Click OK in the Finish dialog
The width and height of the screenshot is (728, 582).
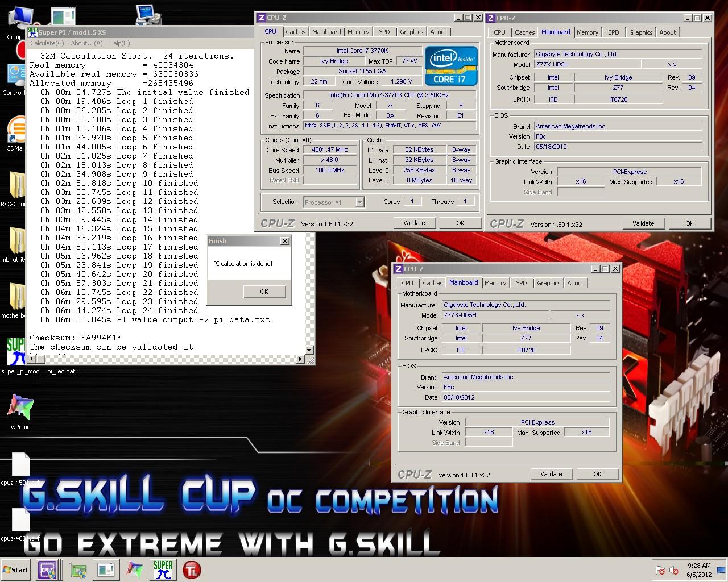tap(264, 292)
